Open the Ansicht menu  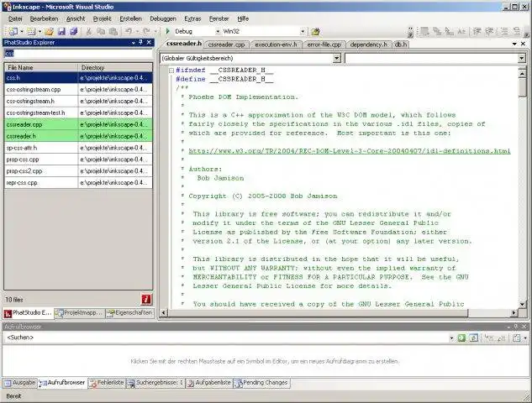[x=76, y=19]
